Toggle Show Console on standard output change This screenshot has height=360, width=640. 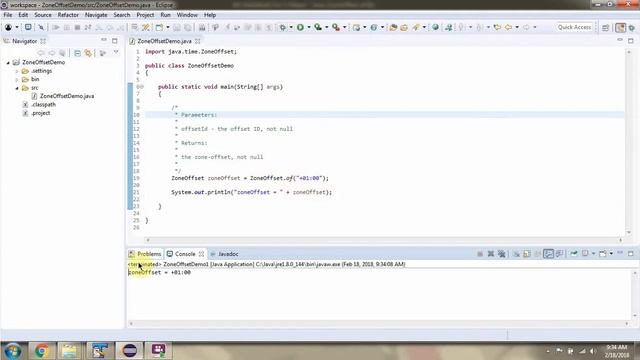click(549, 254)
